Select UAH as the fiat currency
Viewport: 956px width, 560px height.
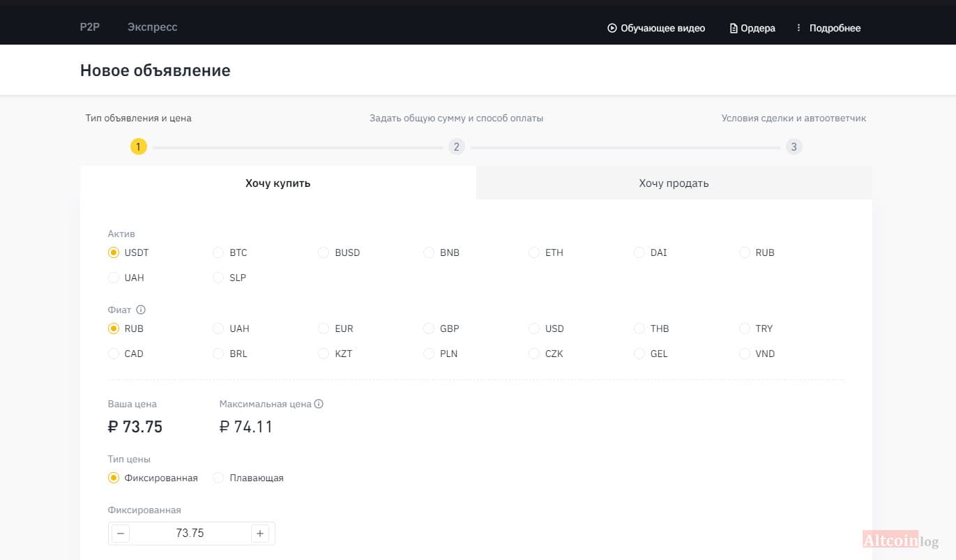pos(231,328)
